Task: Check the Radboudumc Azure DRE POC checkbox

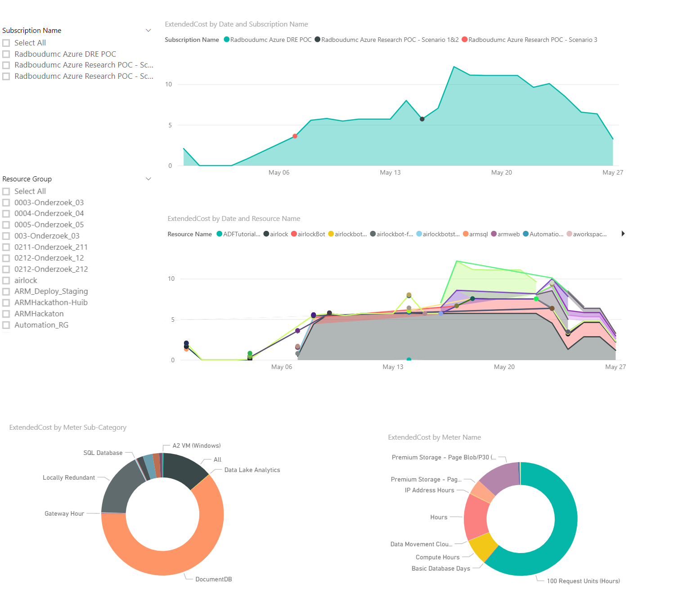Action: point(6,54)
